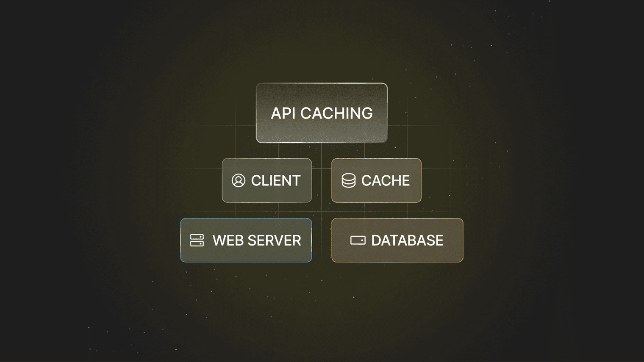644x362 pixels.
Task: Click the "CACHE" label text
Action: [386, 181]
